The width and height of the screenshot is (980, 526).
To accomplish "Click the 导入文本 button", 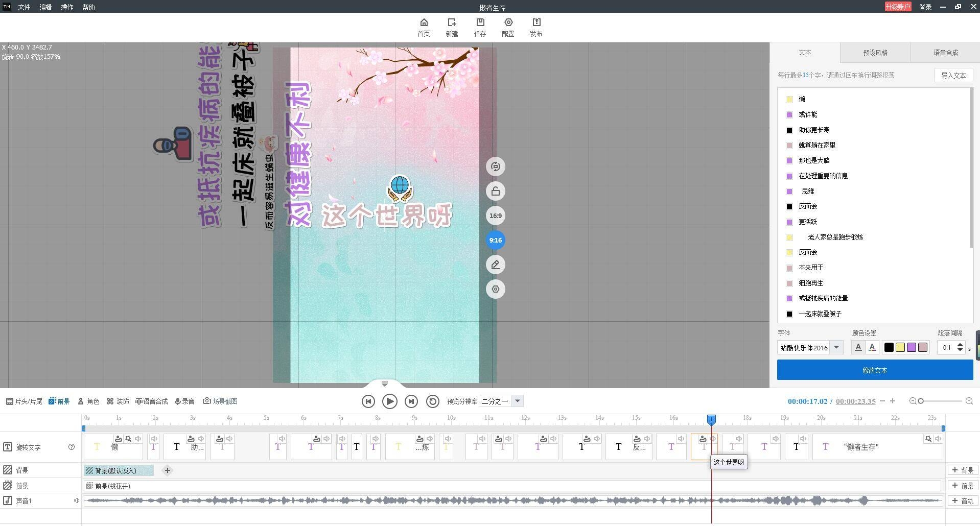I will coord(952,75).
